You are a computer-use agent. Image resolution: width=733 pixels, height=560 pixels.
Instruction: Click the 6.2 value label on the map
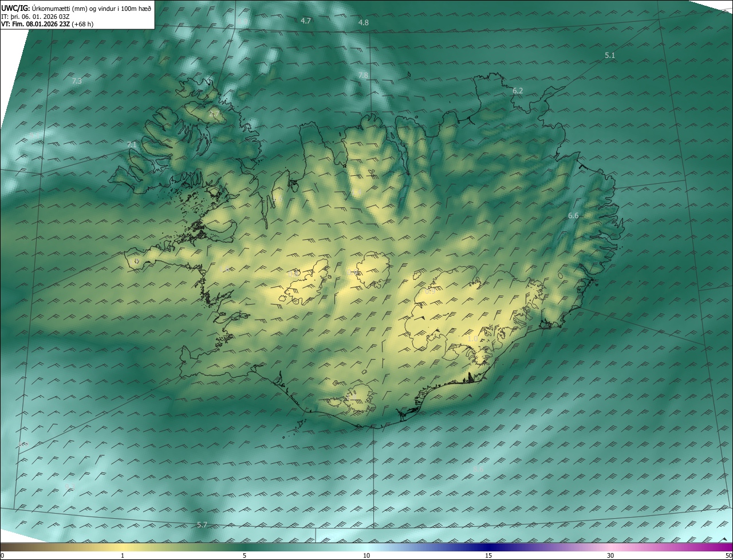coord(518,91)
